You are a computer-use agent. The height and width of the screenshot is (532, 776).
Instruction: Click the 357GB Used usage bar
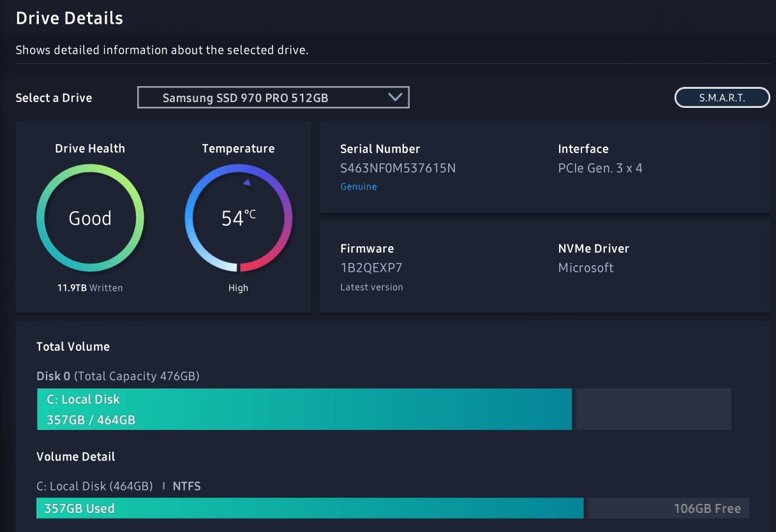click(x=310, y=508)
